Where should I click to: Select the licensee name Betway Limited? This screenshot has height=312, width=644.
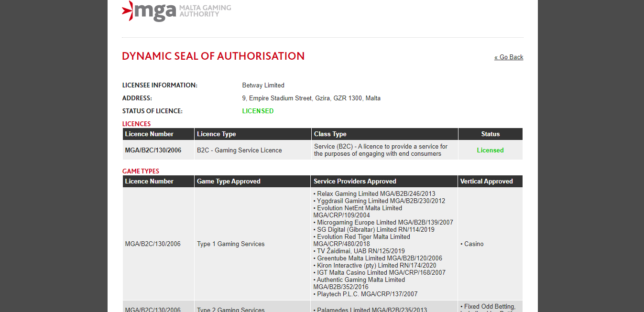(x=263, y=86)
